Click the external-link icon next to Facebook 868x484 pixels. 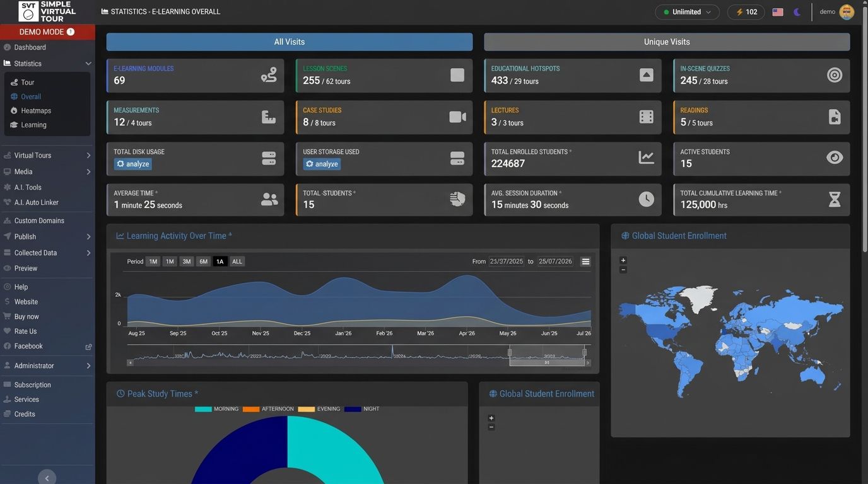[x=88, y=347]
